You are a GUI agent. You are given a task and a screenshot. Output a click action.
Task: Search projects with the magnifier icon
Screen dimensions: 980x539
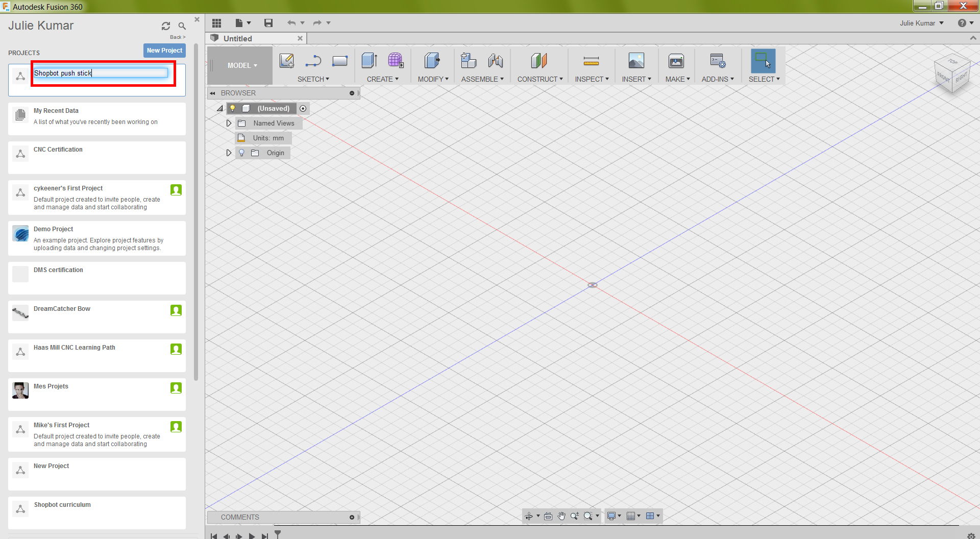(182, 26)
